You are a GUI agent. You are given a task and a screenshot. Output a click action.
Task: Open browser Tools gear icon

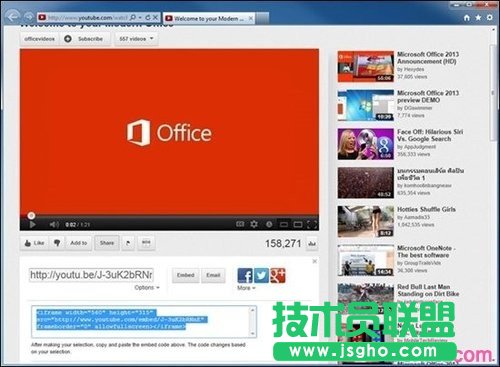(x=490, y=17)
